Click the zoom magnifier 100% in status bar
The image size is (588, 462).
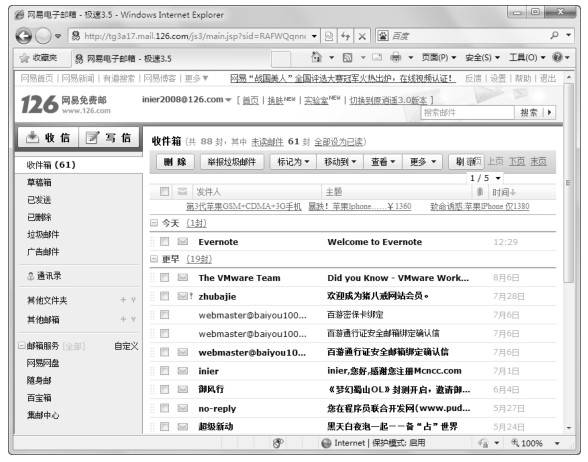515,442
